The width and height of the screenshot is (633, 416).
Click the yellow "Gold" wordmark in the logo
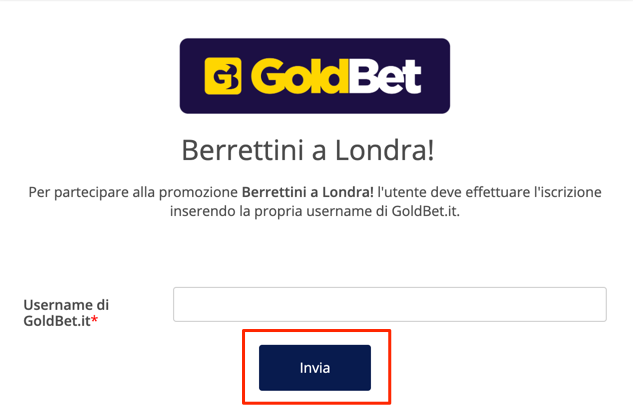[x=300, y=76]
